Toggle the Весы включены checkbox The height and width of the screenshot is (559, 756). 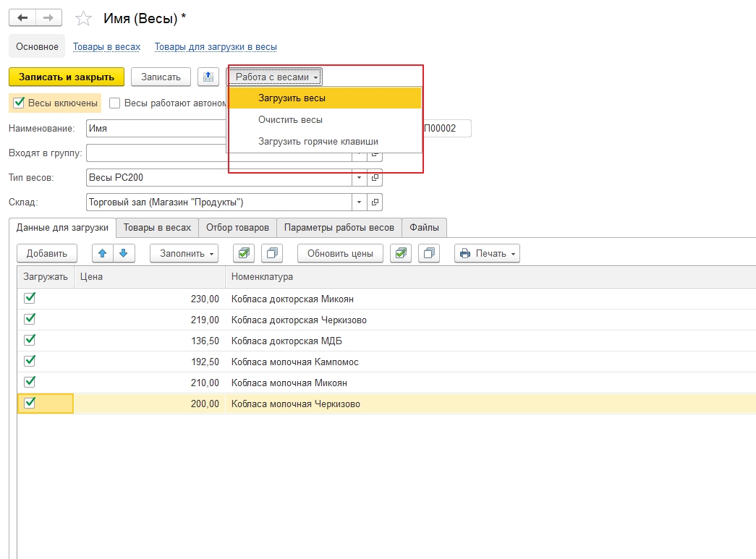click(20, 103)
